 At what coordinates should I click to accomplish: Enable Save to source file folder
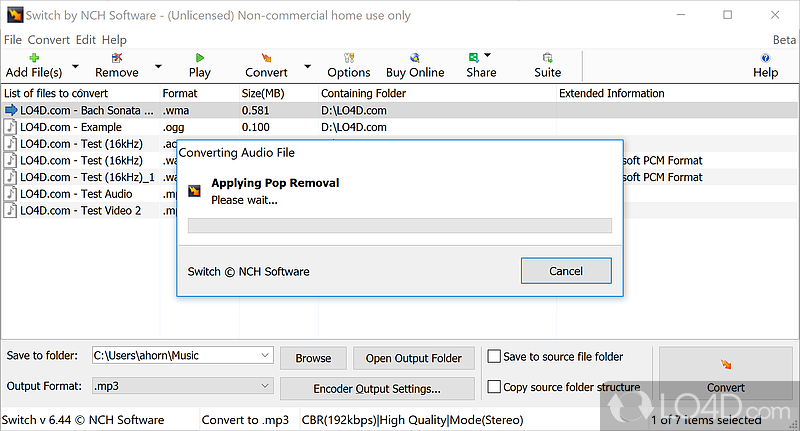click(x=494, y=356)
